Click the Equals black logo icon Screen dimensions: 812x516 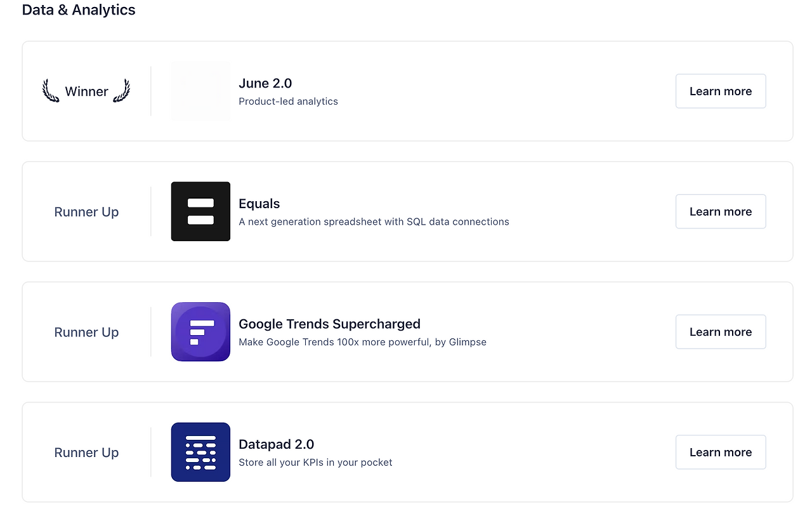(200, 211)
